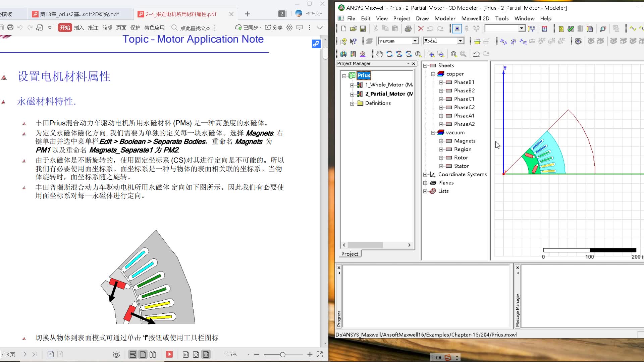Switch PDF to two-page layout
This screenshot has height=362, width=644.
coord(153,354)
